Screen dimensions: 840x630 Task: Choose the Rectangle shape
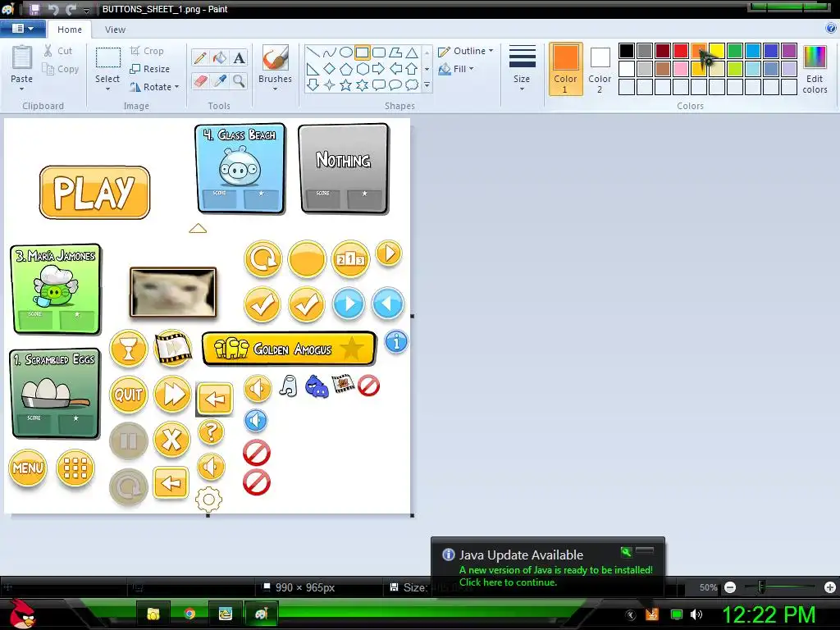[362, 52]
